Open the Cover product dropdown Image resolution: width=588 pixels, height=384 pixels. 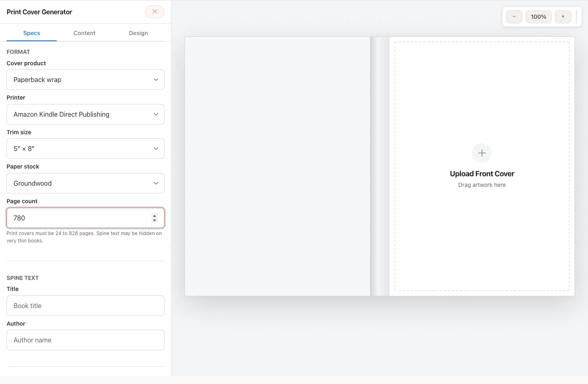85,80
